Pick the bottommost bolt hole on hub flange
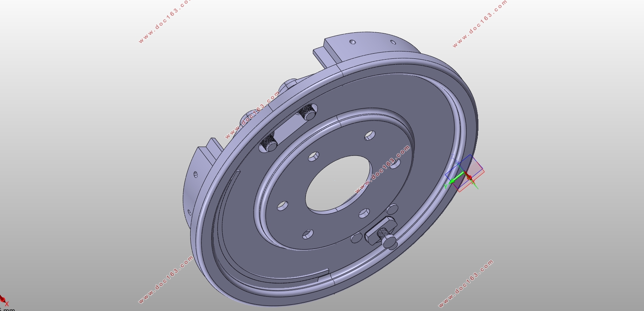This screenshot has width=644, height=311. 308,234
